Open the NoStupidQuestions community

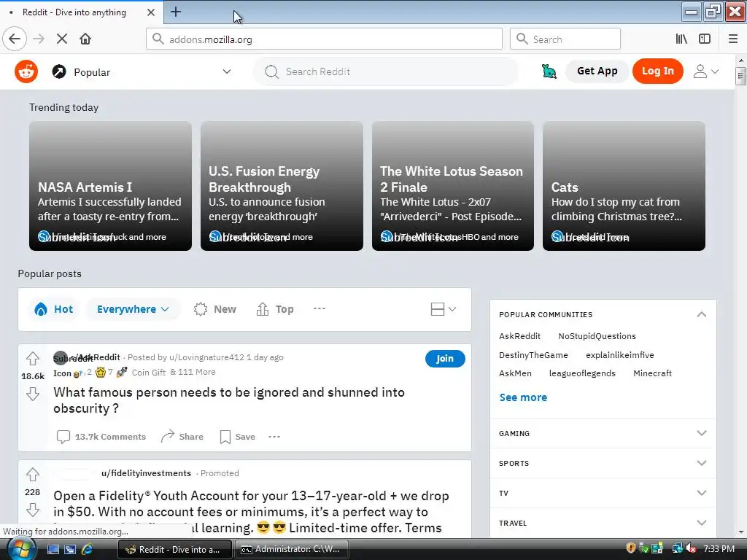pos(597,336)
